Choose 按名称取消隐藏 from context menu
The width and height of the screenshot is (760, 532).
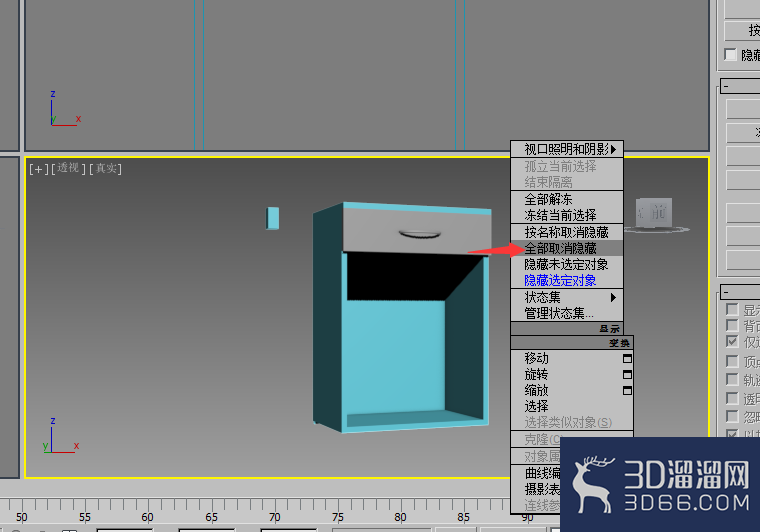pyautogui.click(x=567, y=232)
